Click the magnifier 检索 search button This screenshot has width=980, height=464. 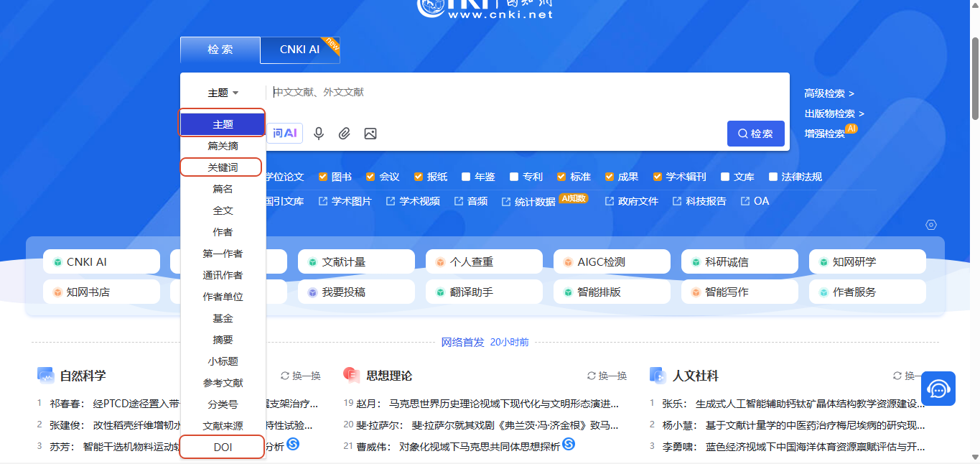755,134
